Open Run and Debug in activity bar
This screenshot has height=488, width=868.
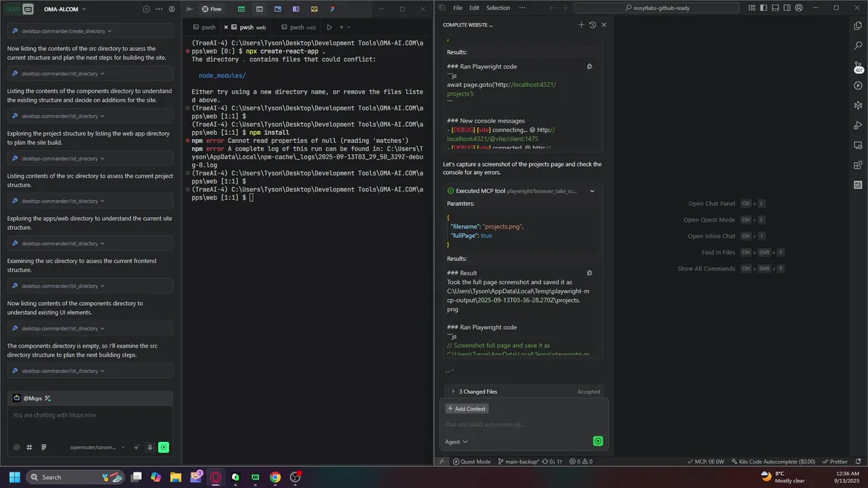point(858,126)
